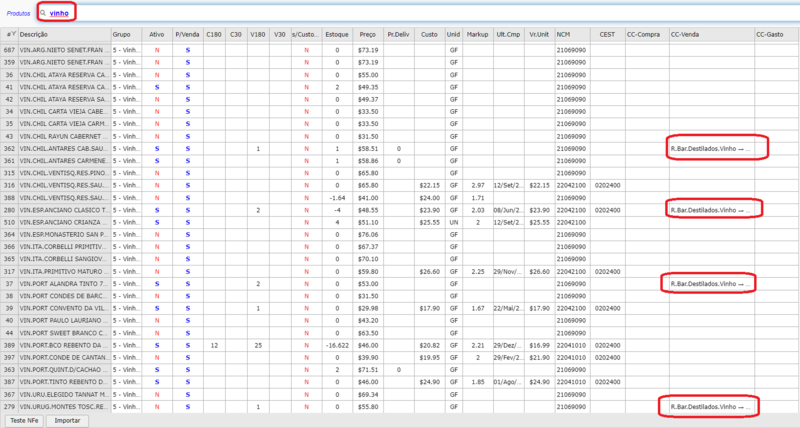Open CC-Venda cell for row 279

pos(712,407)
